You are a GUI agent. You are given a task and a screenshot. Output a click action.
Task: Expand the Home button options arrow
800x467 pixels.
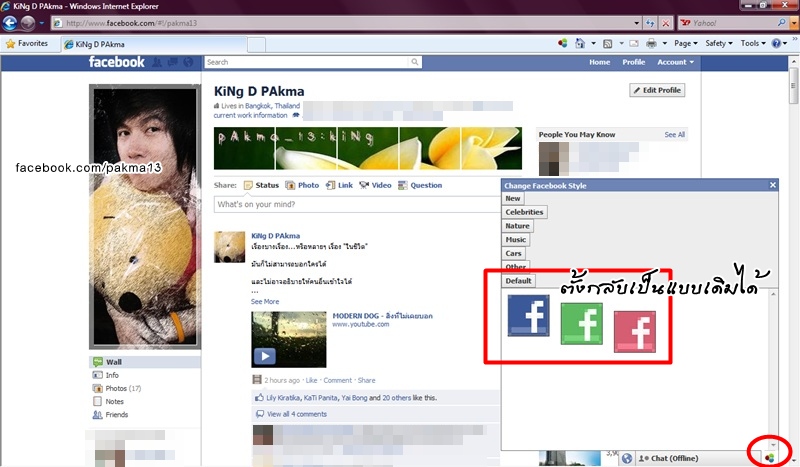click(593, 44)
